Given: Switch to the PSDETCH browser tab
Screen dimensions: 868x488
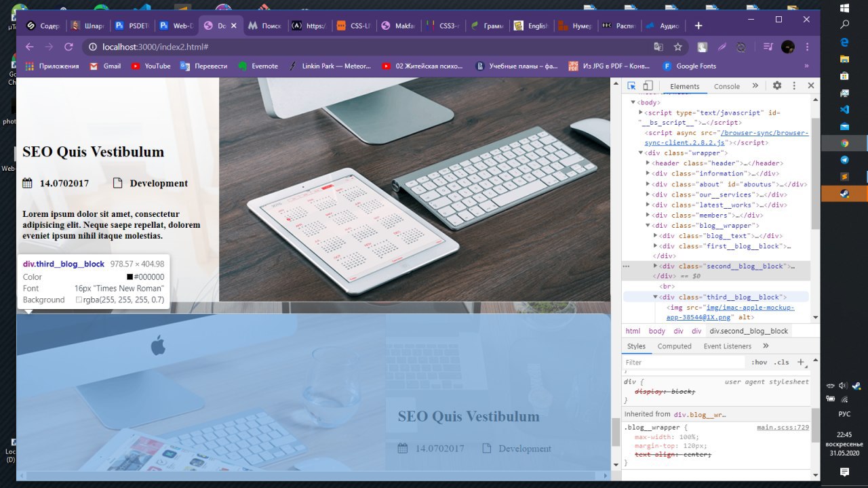Looking at the screenshot, I should pos(133,26).
